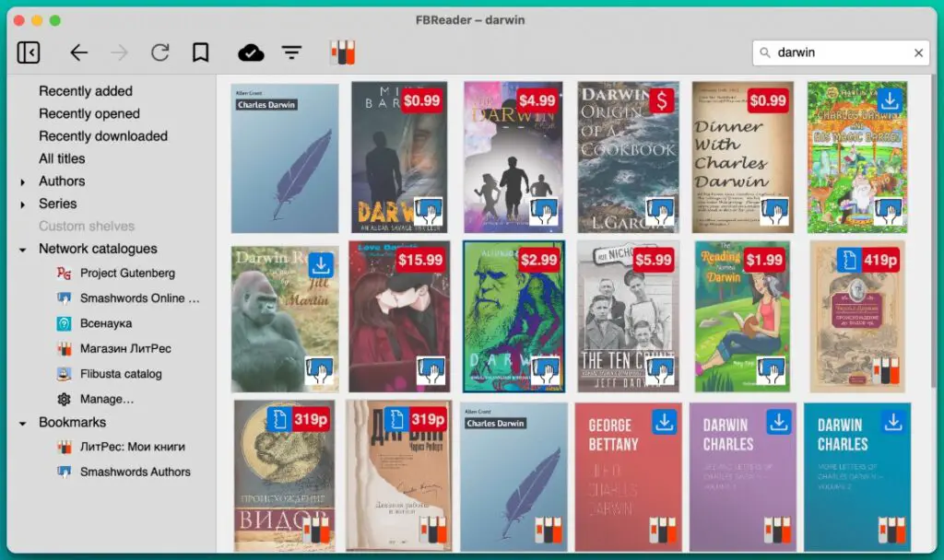Image resolution: width=944 pixels, height=560 pixels.
Task: Focus the darwin search field
Action: [x=841, y=52]
